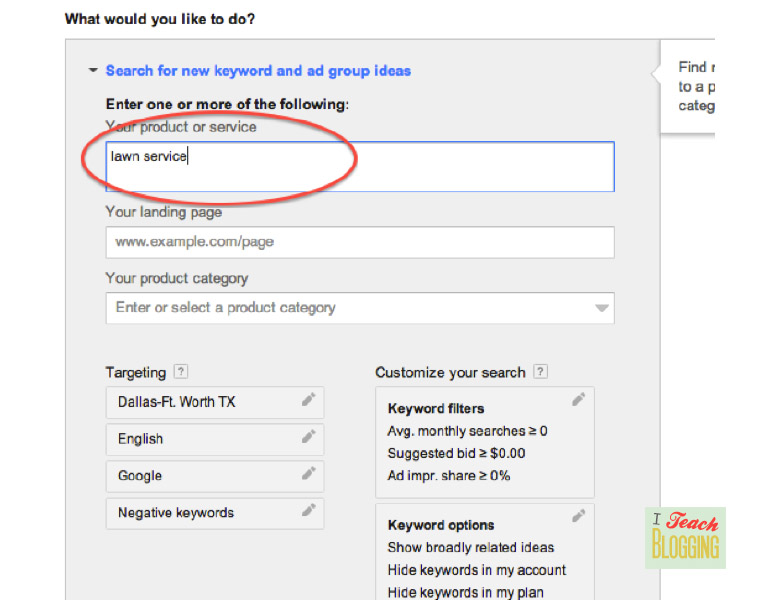
Task: Select the Dallas-Ft. Worth TX targeting row
Action: [x=200, y=402]
